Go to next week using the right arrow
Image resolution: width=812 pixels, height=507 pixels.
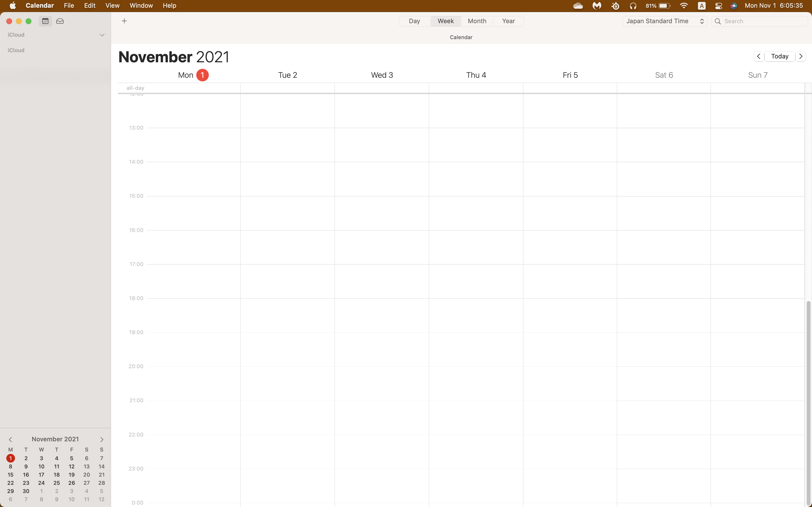click(801, 56)
